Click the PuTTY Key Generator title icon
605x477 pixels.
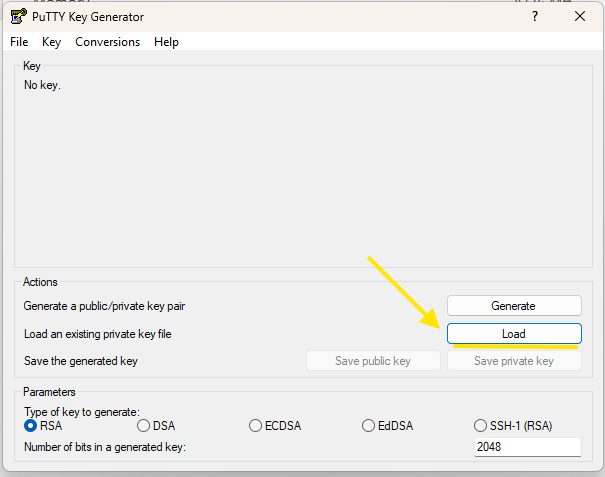pos(19,17)
